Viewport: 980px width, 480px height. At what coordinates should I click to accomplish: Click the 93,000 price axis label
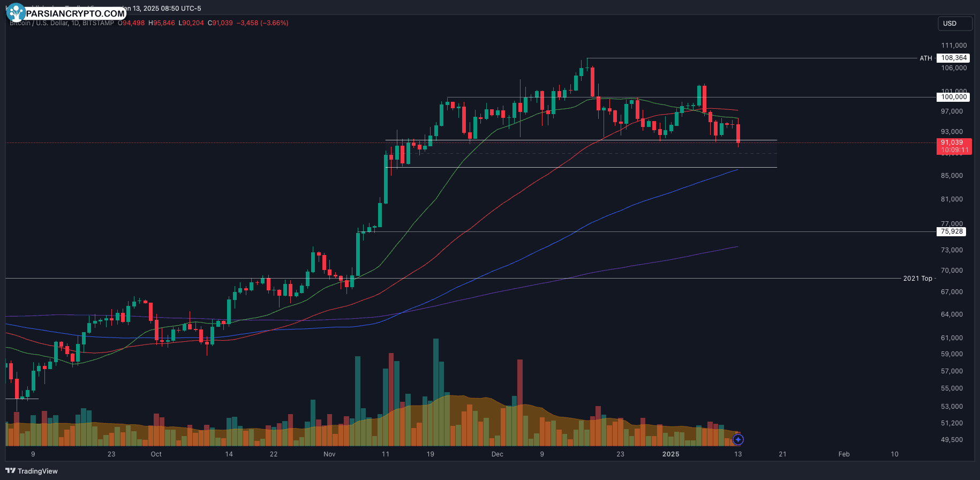(x=952, y=132)
